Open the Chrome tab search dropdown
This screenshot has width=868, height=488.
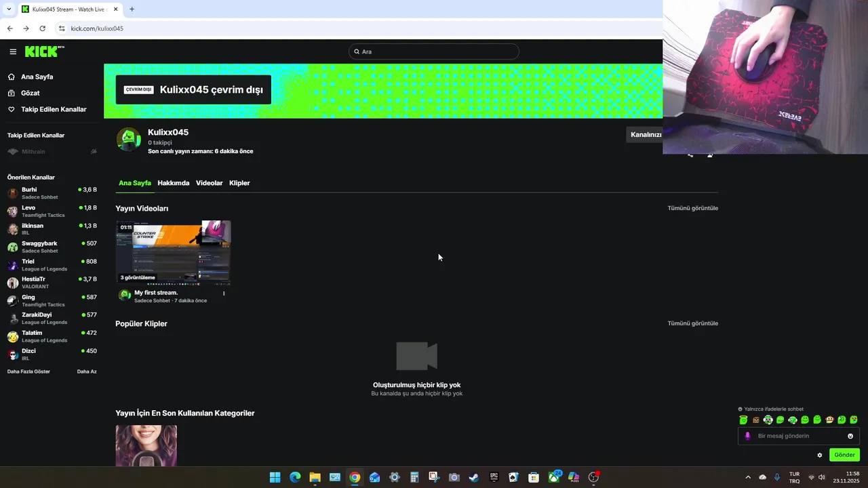(9, 9)
